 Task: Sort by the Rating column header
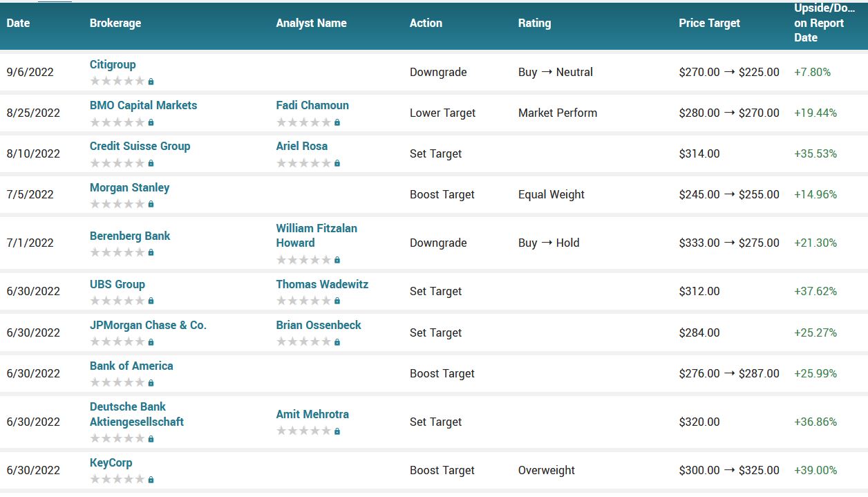(x=534, y=23)
